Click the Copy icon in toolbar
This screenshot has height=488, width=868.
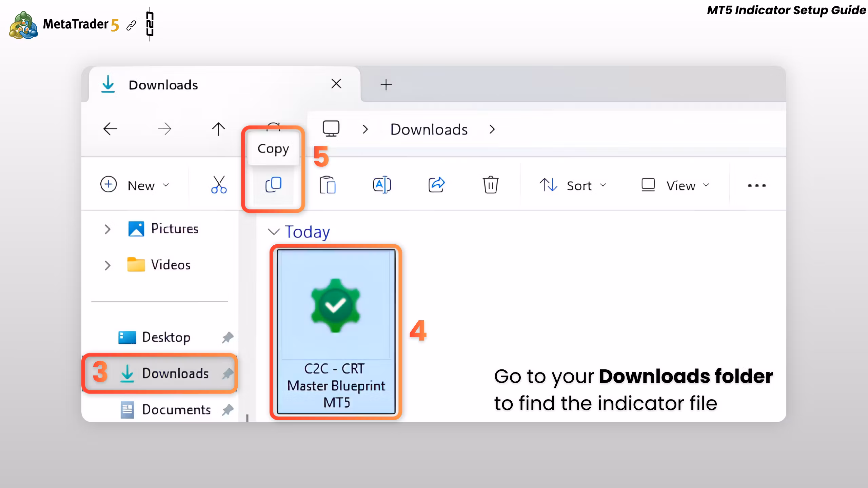[273, 185]
